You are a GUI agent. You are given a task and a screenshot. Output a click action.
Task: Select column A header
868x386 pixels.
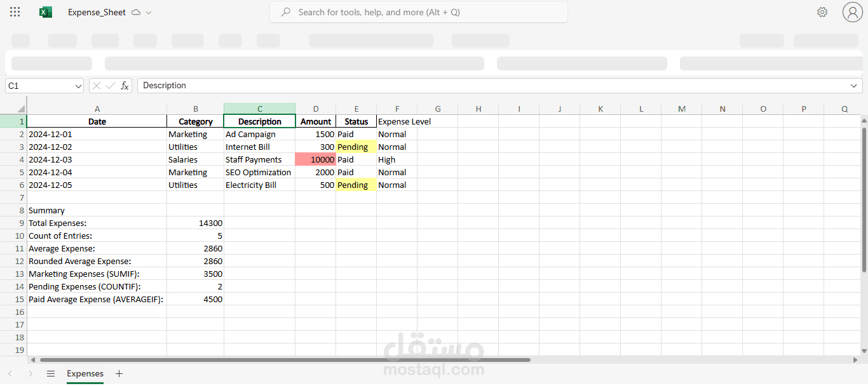coord(97,109)
